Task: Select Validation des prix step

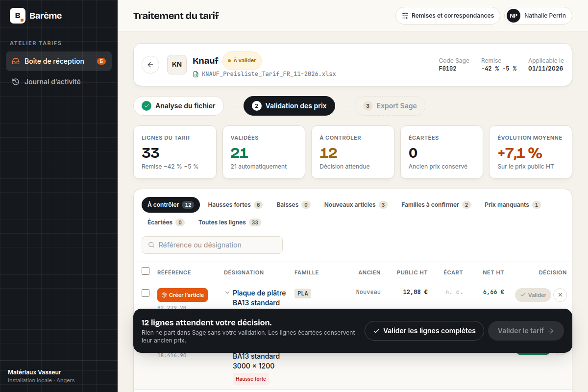Action: click(289, 106)
